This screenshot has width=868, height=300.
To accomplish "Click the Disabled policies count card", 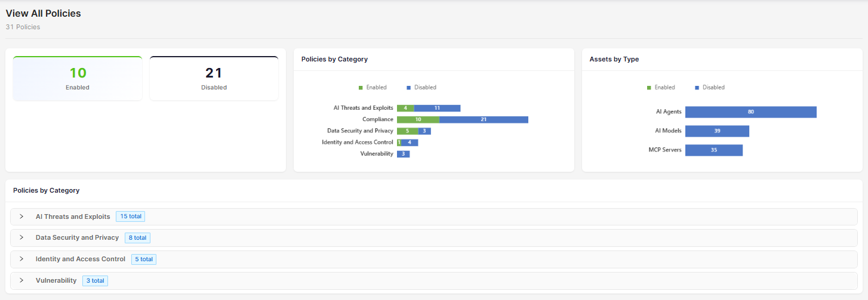I will (214, 79).
